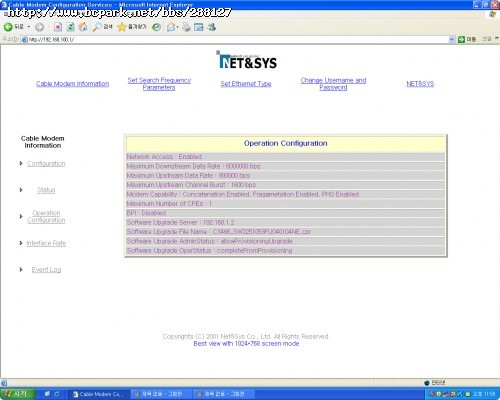Viewport: 500px width, 400px height.
Task: Select the Modem Capability row
Action: click(285, 194)
